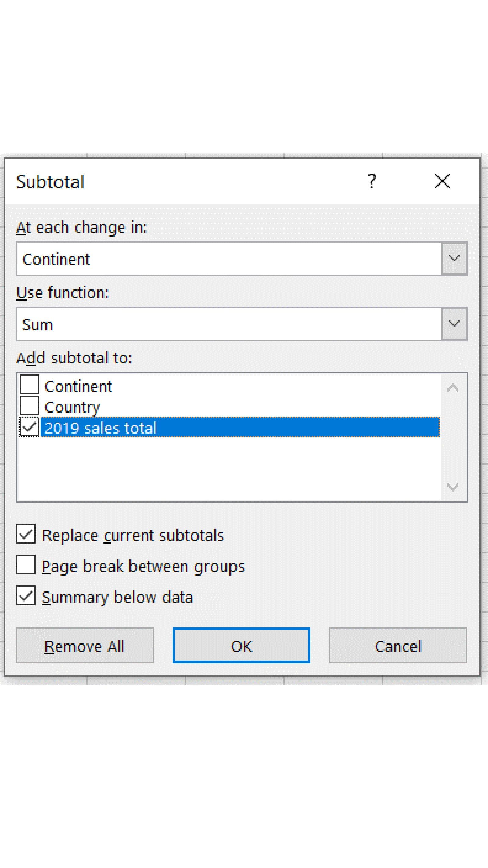The width and height of the screenshot is (488, 868).
Task: Select the '2019 sales total' list row
Action: (x=239, y=428)
